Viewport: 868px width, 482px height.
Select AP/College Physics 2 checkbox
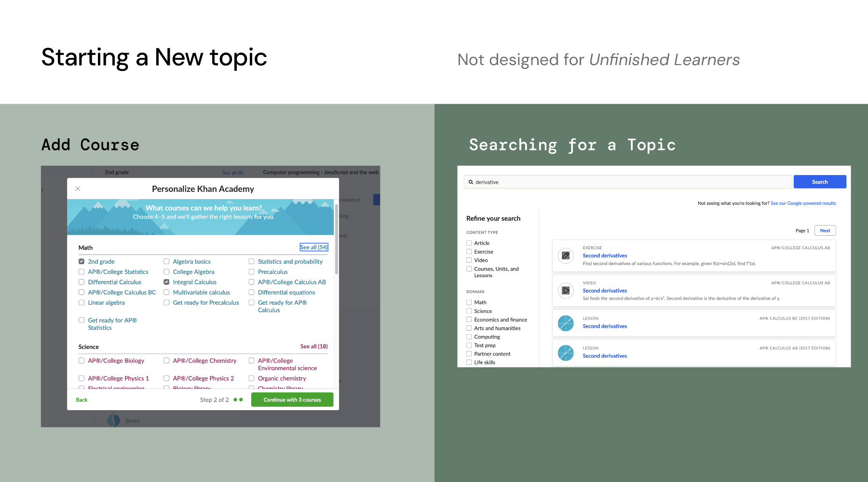click(166, 378)
